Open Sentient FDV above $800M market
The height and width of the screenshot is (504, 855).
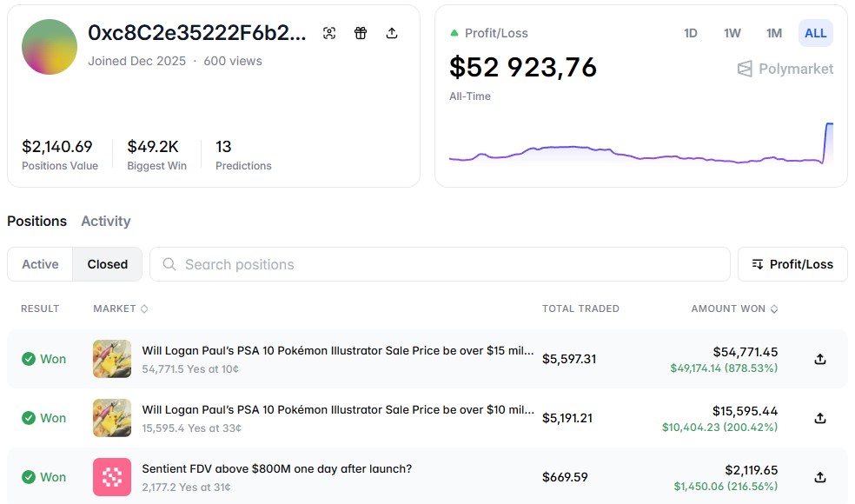(x=276, y=468)
